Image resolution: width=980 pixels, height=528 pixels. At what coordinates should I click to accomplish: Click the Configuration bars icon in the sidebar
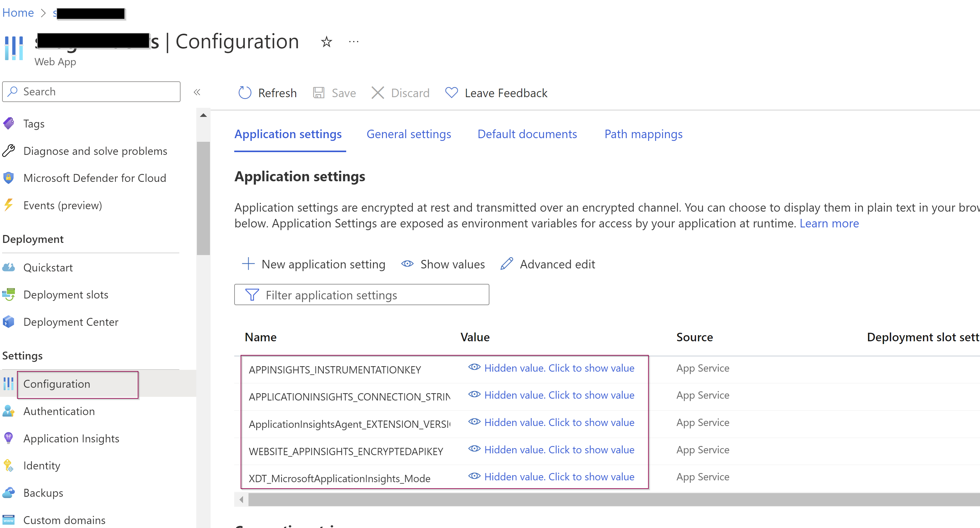coord(8,384)
